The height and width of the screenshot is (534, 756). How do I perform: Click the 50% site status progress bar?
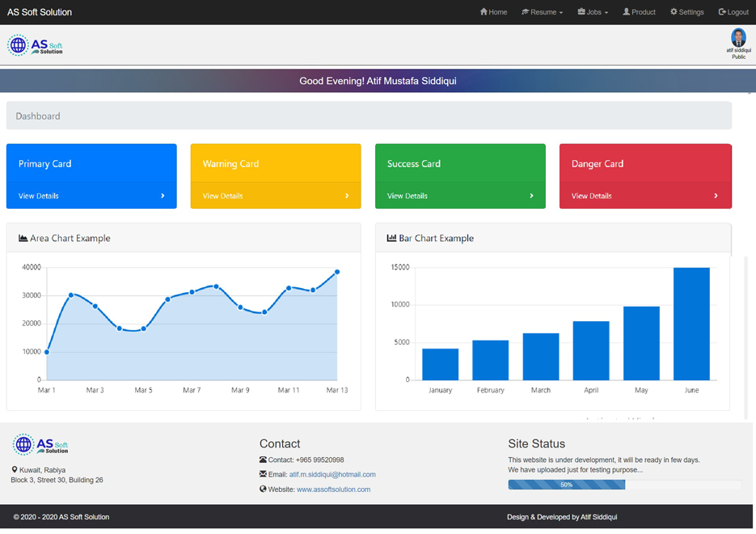[x=567, y=485]
